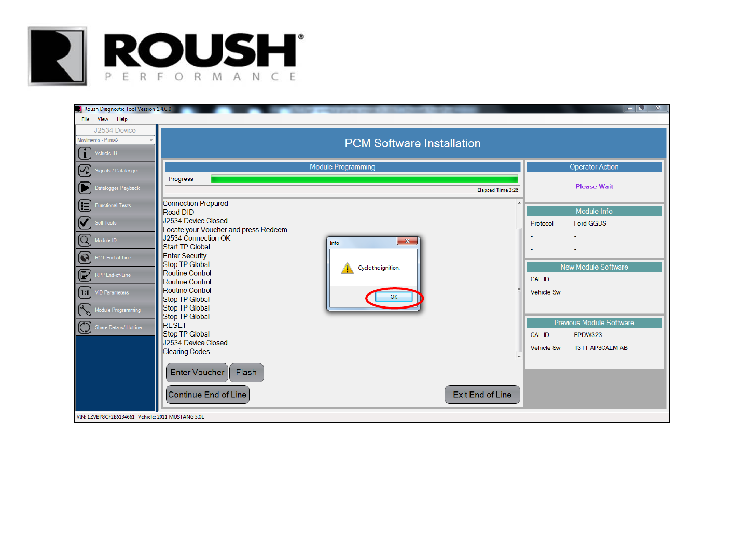
Task: Click the Vehicle ID sidebar label
Action: 106,153
